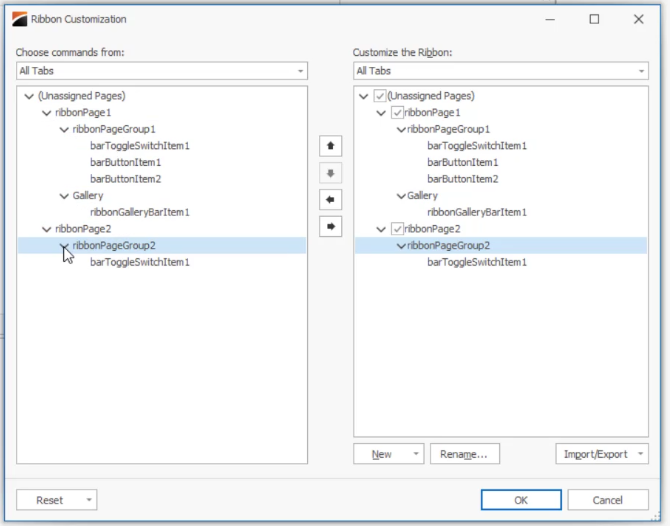Confirm with the OK button
Image resolution: width=670 pixels, height=526 pixels.
pyautogui.click(x=521, y=500)
